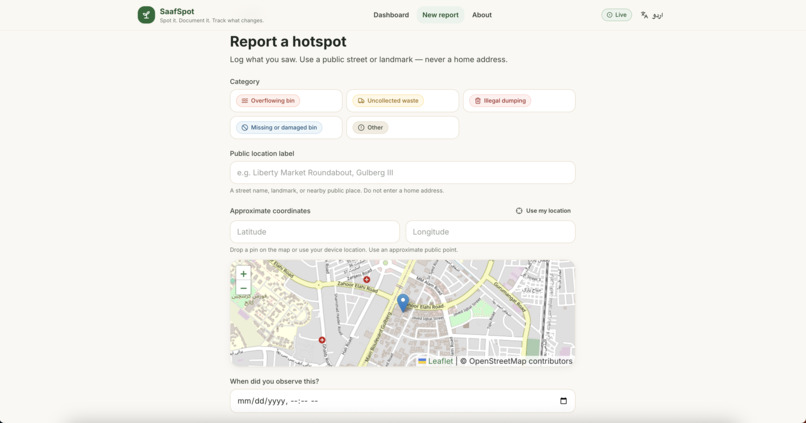Image resolution: width=806 pixels, height=423 pixels.
Task: Click Use my location button
Action: (543, 211)
